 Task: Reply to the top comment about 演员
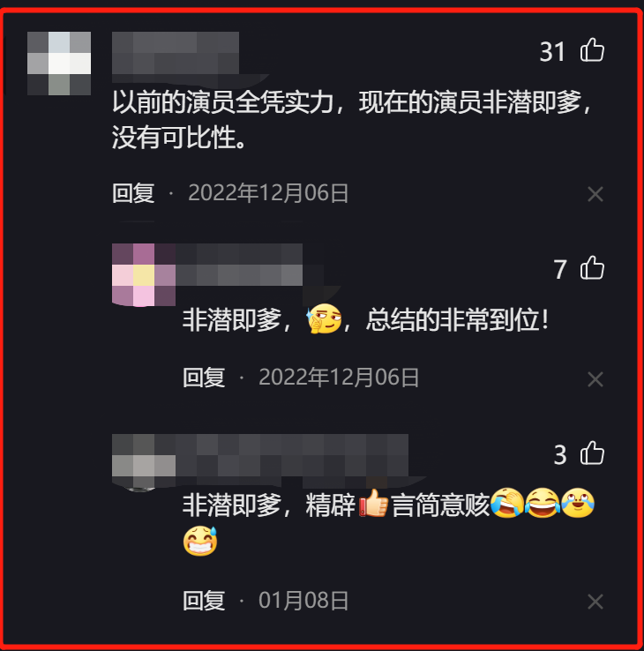click(133, 193)
